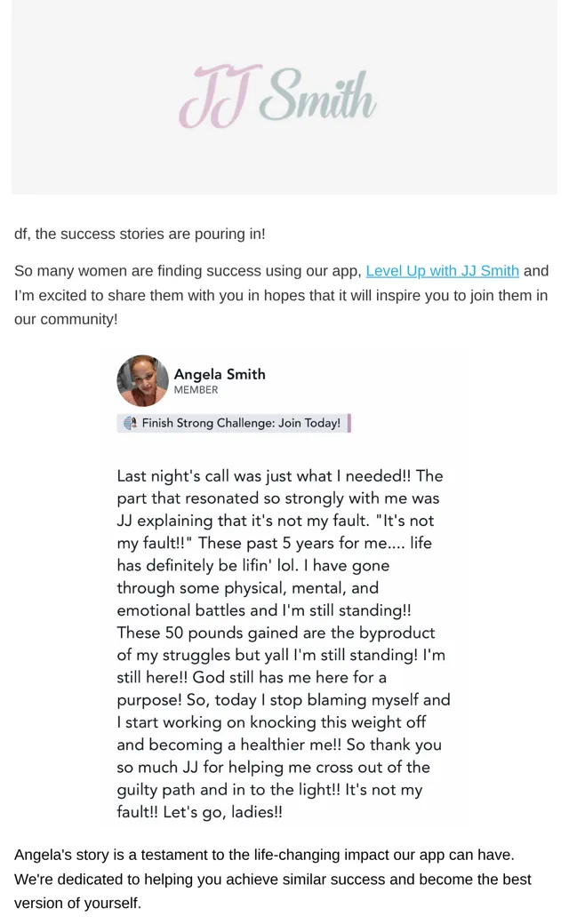Open the Finish Strong Challenge: Join Today! badge
The height and width of the screenshot is (924, 569).
click(x=232, y=423)
